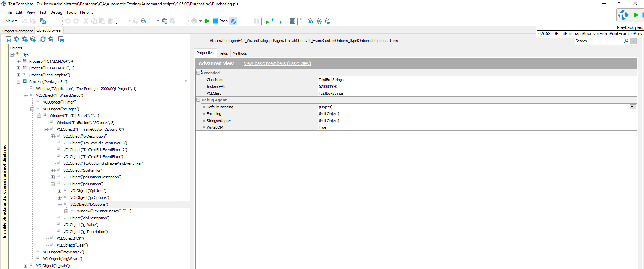Collapse the Debug Agent properties group
Screen dimensions: 644x269
click(x=198, y=100)
